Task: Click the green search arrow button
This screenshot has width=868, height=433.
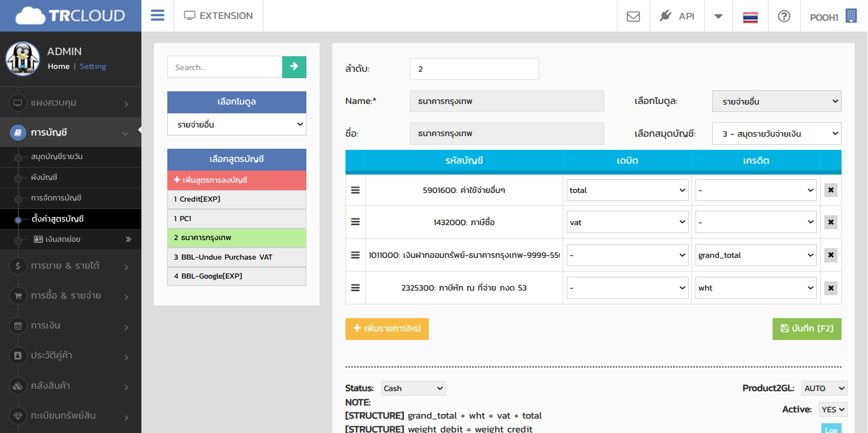Action: pos(294,67)
